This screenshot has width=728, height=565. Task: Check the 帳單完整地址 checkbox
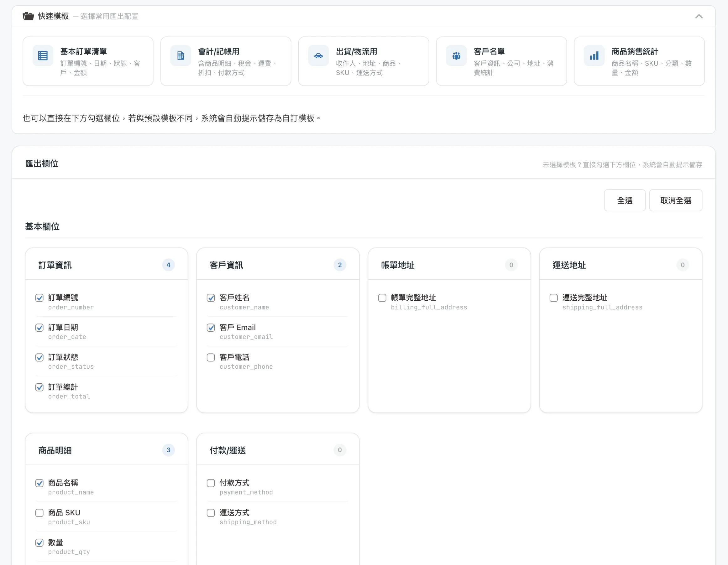pos(382,298)
